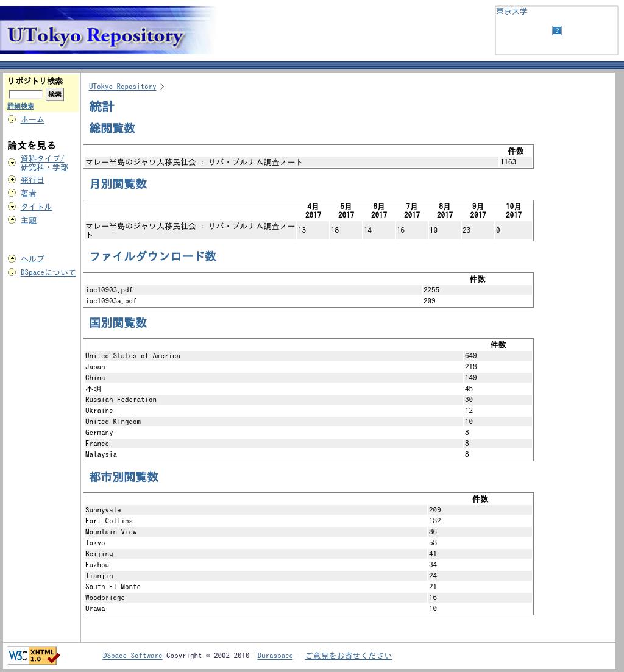
Task: Click the arrow icon beside 発行日
Action: (12, 180)
